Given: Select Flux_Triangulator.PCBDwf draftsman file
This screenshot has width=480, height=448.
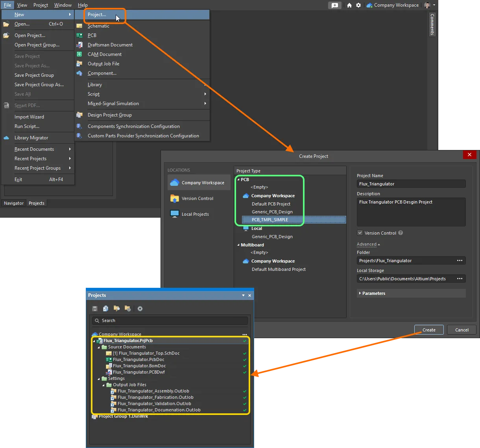Looking at the screenshot, I should [x=139, y=372].
